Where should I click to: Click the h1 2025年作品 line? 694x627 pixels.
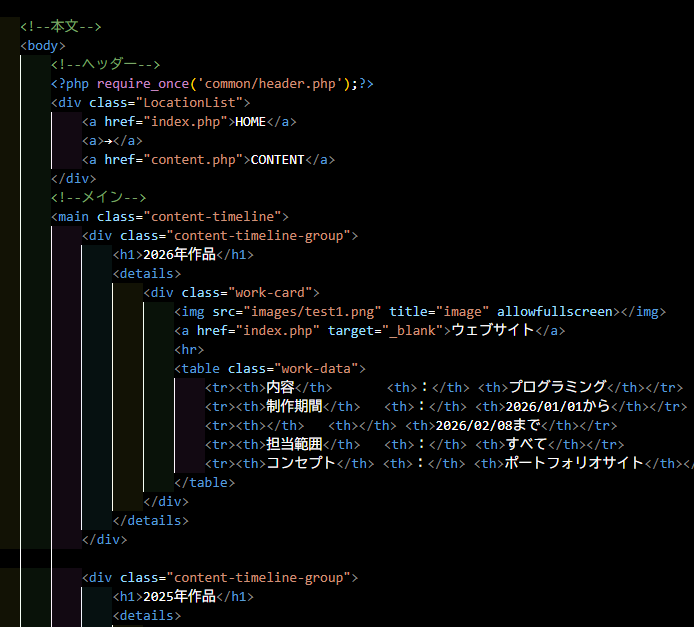[183, 597]
